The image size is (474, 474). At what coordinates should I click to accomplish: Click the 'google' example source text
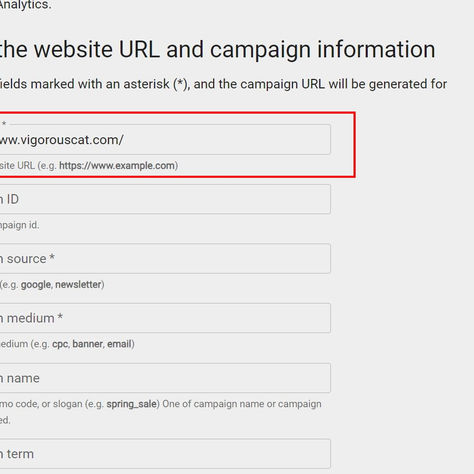(x=36, y=285)
